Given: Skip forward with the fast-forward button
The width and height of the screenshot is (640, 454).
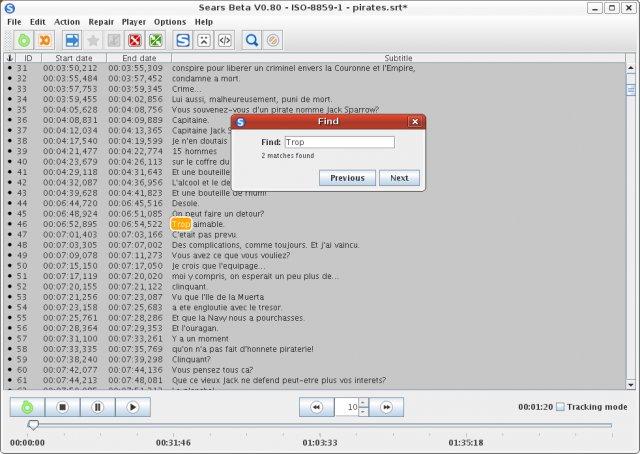Looking at the screenshot, I should tap(386, 407).
